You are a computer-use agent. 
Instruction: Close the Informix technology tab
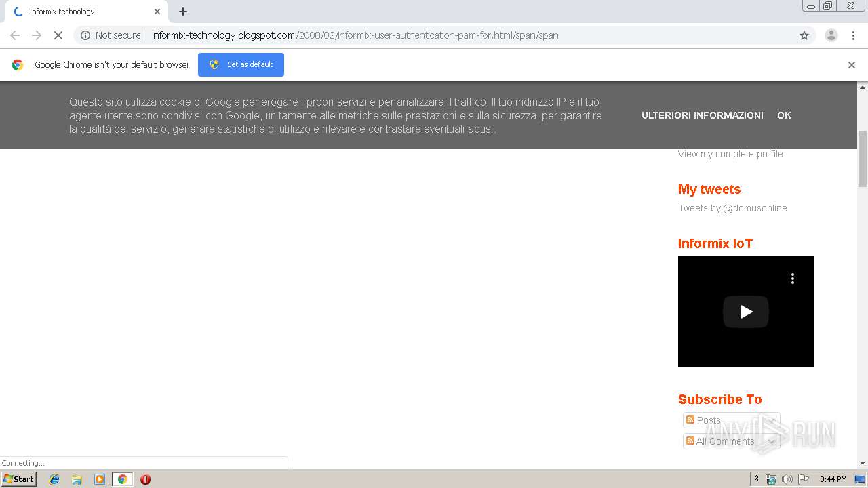(x=157, y=12)
